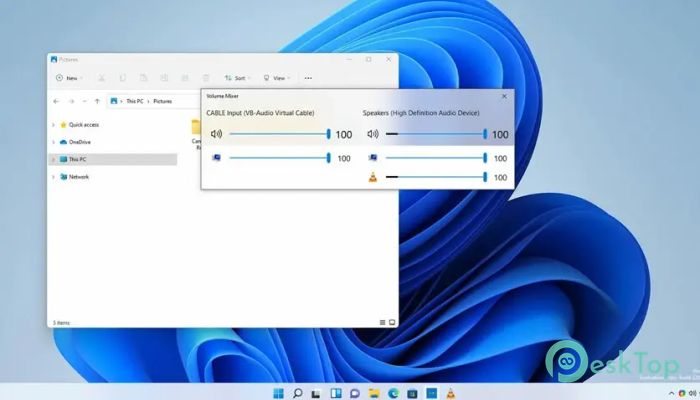The image size is (700, 400).
Task: Switch to details view in Explorer status bar
Action: pos(382,322)
